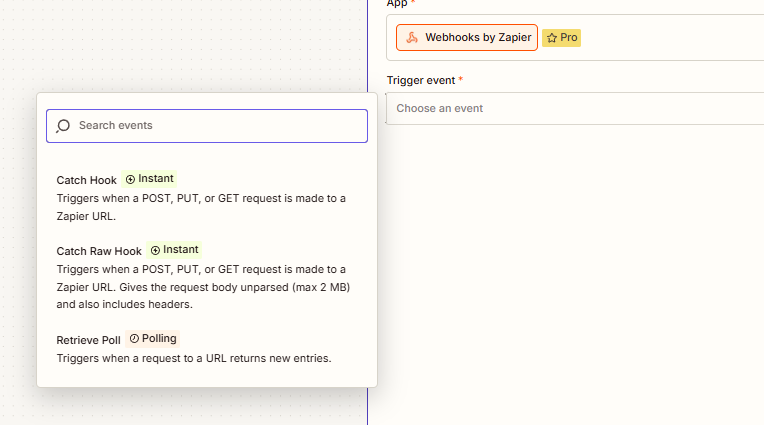Image resolution: width=764 pixels, height=425 pixels.
Task: Click the Catch Raw Hook description about unparsed body
Action: pyautogui.click(x=200, y=287)
